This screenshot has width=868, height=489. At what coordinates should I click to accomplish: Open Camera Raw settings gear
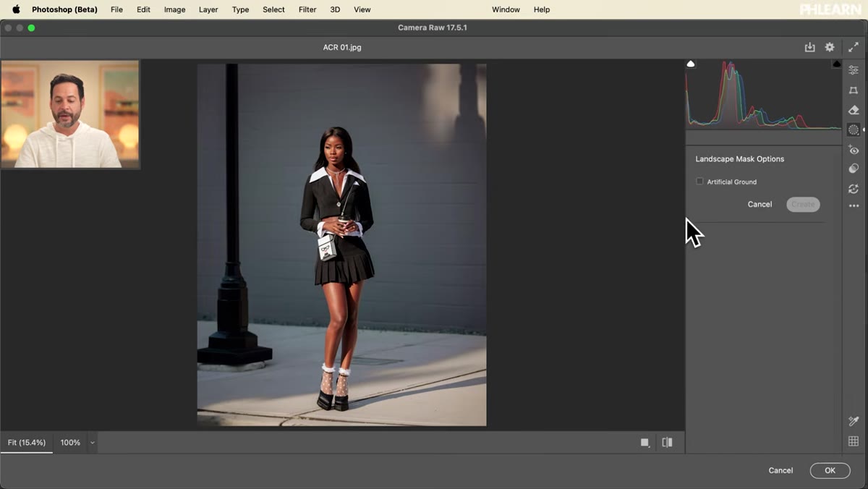pyautogui.click(x=830, y=47)
